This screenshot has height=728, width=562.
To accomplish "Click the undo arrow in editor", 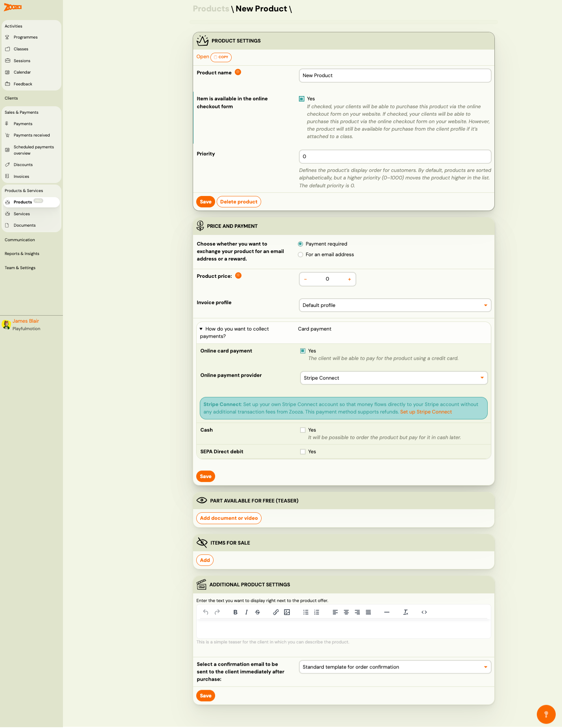I will coord(206,612).
